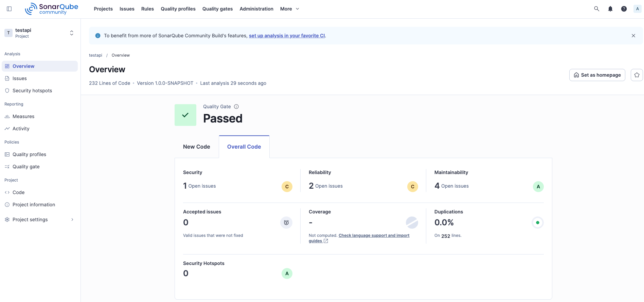Dismiss the info banner with X
This screenshot has width=644, height=302.
coord(633,36)
